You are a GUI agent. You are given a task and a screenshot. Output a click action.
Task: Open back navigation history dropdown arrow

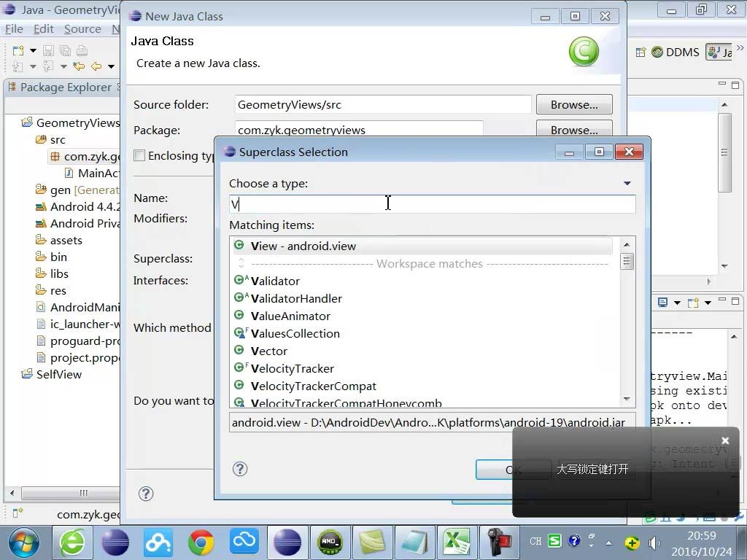[x=111, y=66]
